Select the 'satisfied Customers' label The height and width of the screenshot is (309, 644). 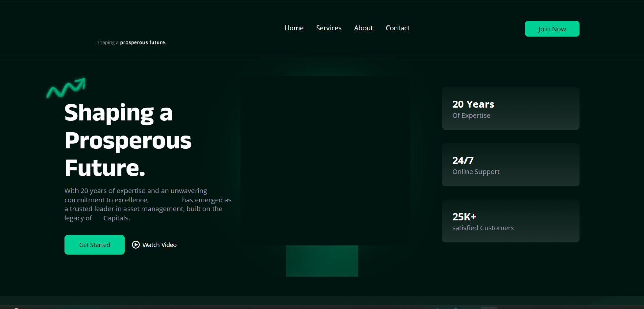click(483, 228)
